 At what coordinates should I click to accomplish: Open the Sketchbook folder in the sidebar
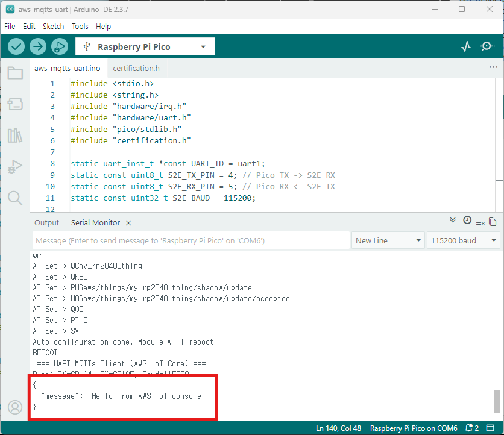(15, 74)
